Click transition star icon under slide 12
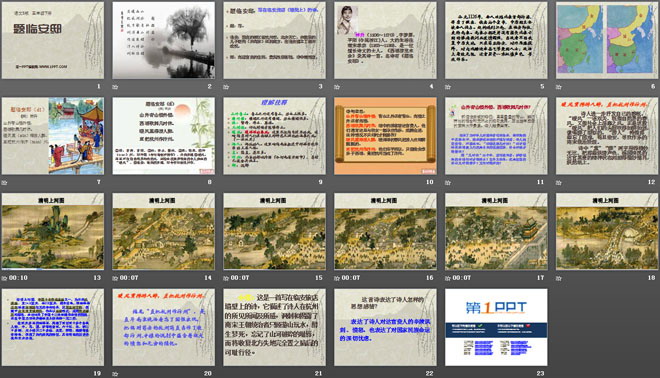The image size is (660, 378). pos(559,182)
